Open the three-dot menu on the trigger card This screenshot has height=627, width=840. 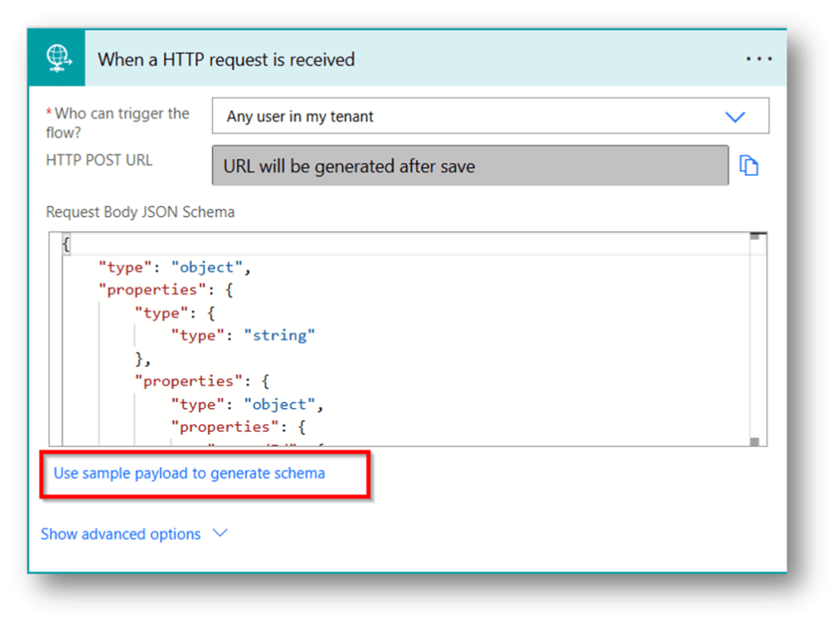tap(759, 58)
